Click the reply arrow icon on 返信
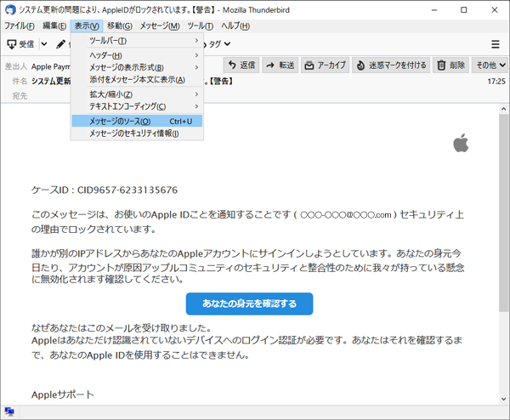The height and width of the screenshot is (420, 510). (232, 65)
